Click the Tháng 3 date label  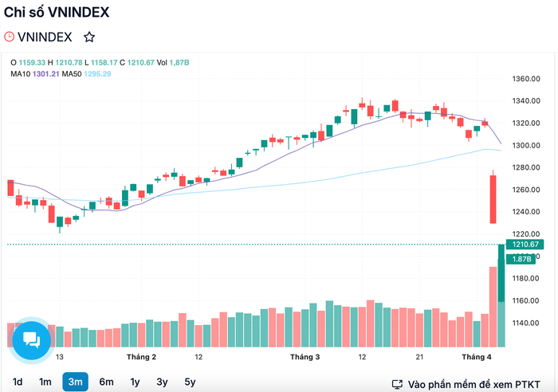(x=305, y=357)
